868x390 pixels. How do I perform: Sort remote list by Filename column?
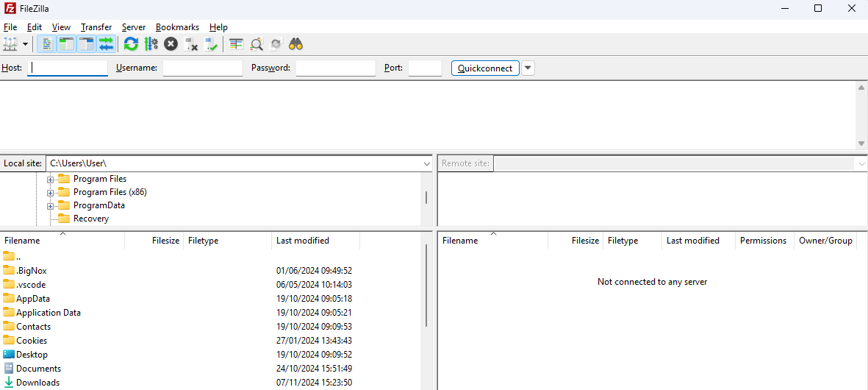point(493,241)
